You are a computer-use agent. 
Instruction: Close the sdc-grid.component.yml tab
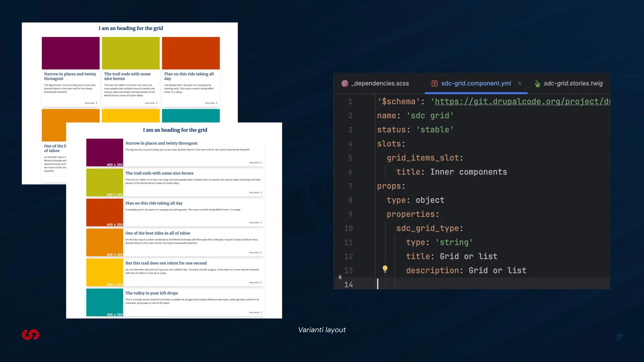520,83
